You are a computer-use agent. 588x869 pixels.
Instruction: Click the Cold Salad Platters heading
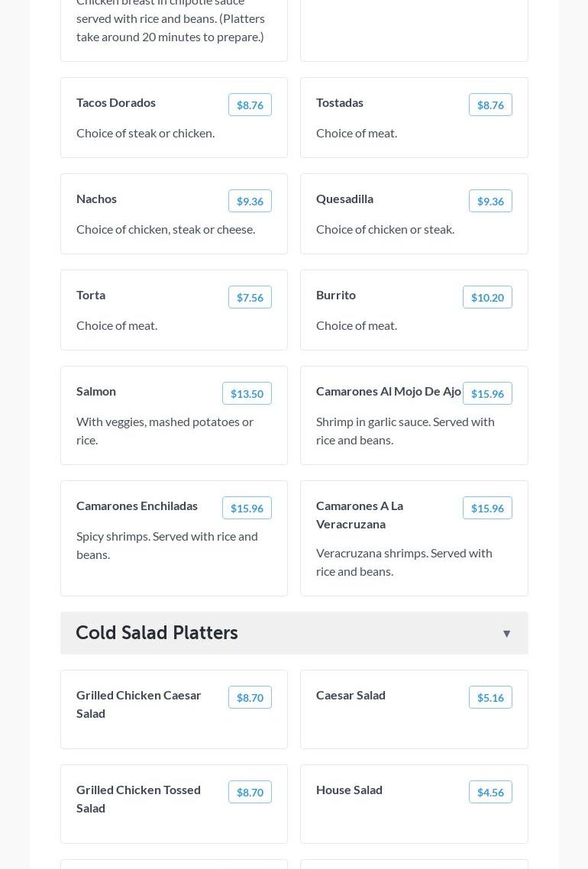(x=157, y=633)
